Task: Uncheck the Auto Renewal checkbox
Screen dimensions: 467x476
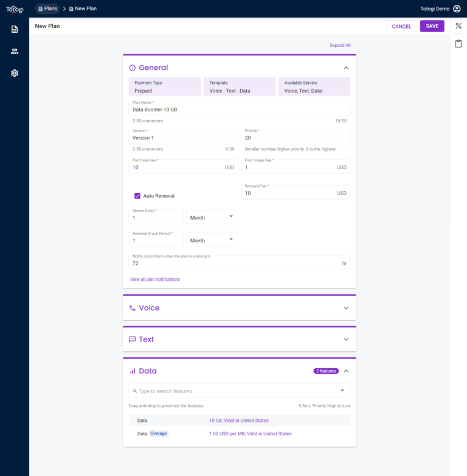Action: pos(137,196)
